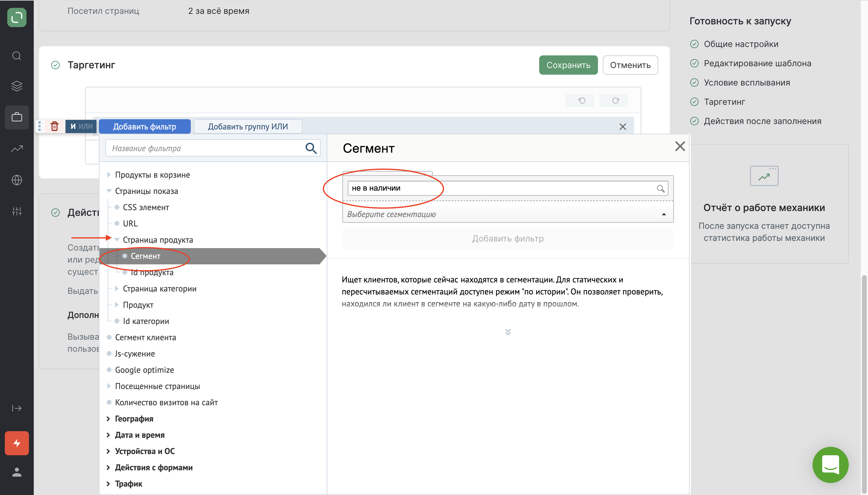The image size is (868, 495).
Task: Collapse the Страницы показа tree node
Action: (109, 191)
